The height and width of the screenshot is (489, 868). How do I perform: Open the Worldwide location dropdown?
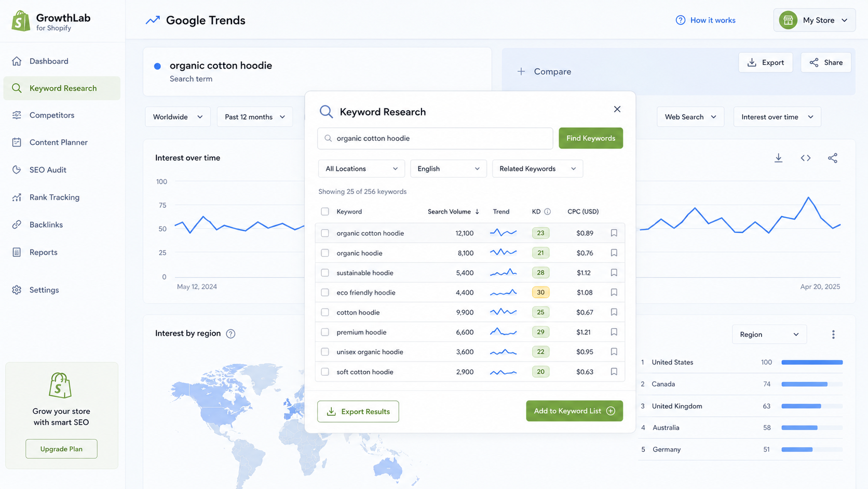pos(178,117)
